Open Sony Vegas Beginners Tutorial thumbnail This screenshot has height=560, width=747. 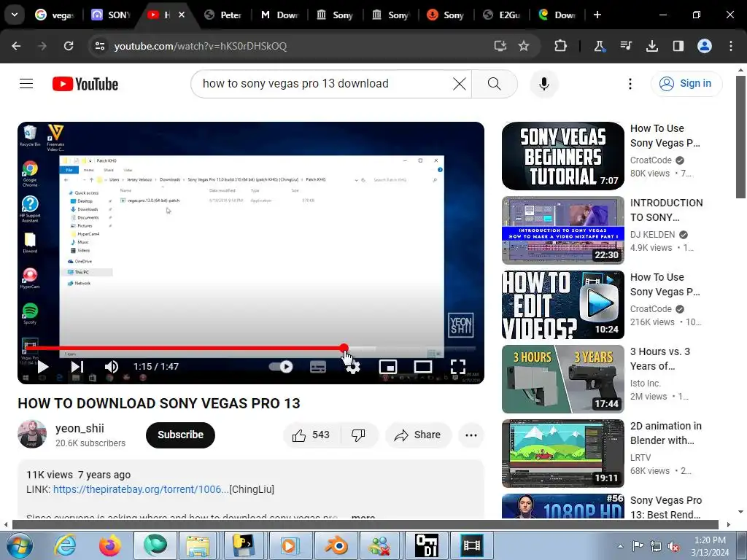(562, 156)
